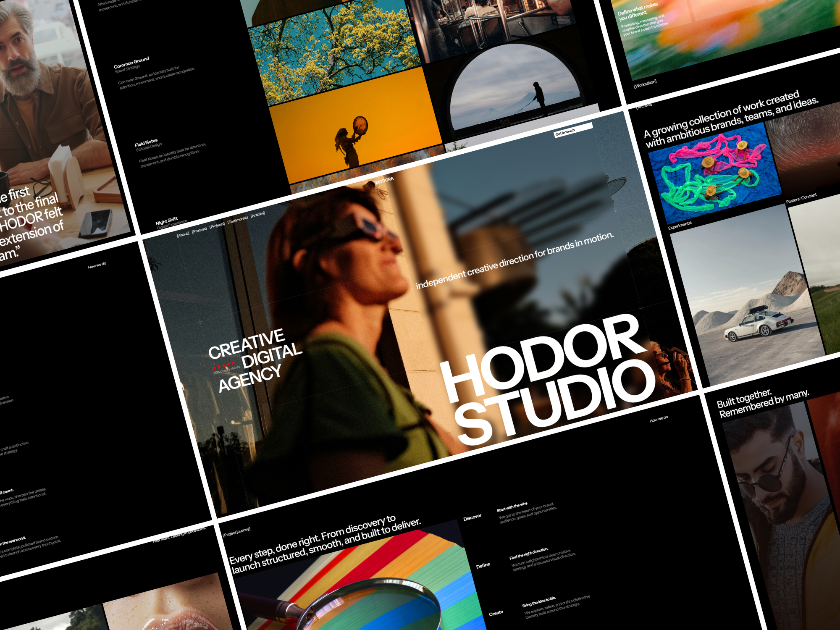Click the Get in touch button

tap(573, 130)
